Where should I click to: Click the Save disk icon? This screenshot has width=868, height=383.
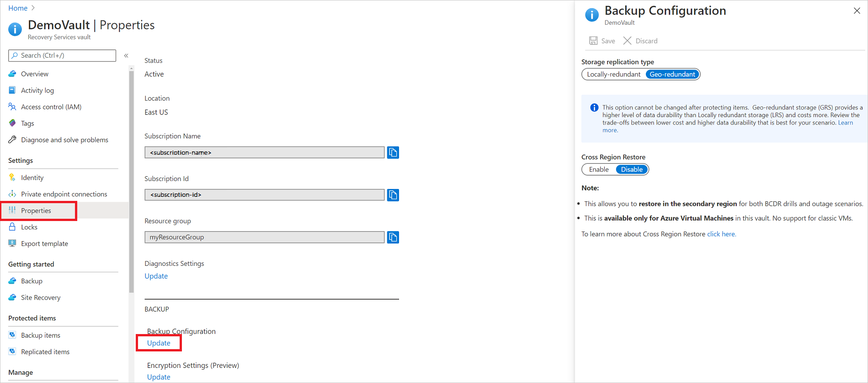593,41
